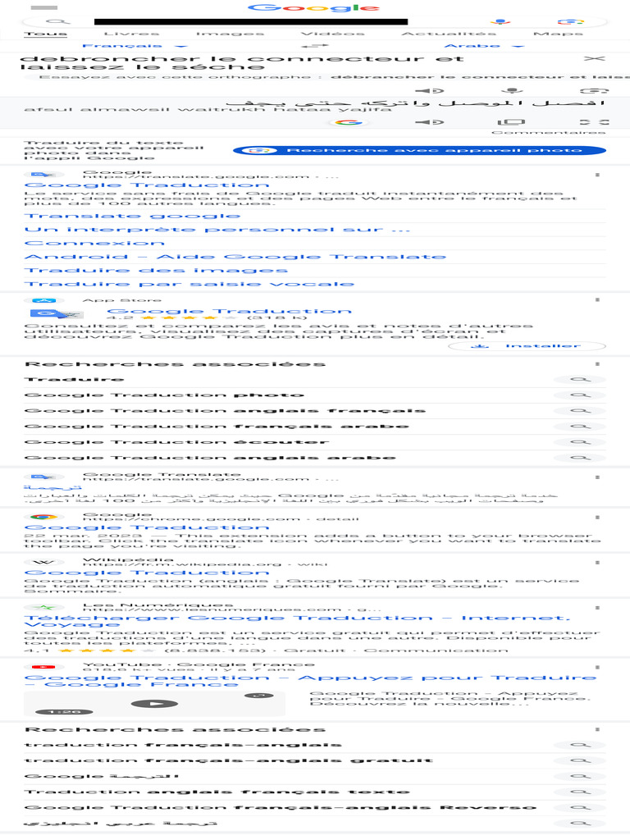
Task: Select 'Google Traduction français-anglais Reverso' suggestion
Action: (281, 807)
